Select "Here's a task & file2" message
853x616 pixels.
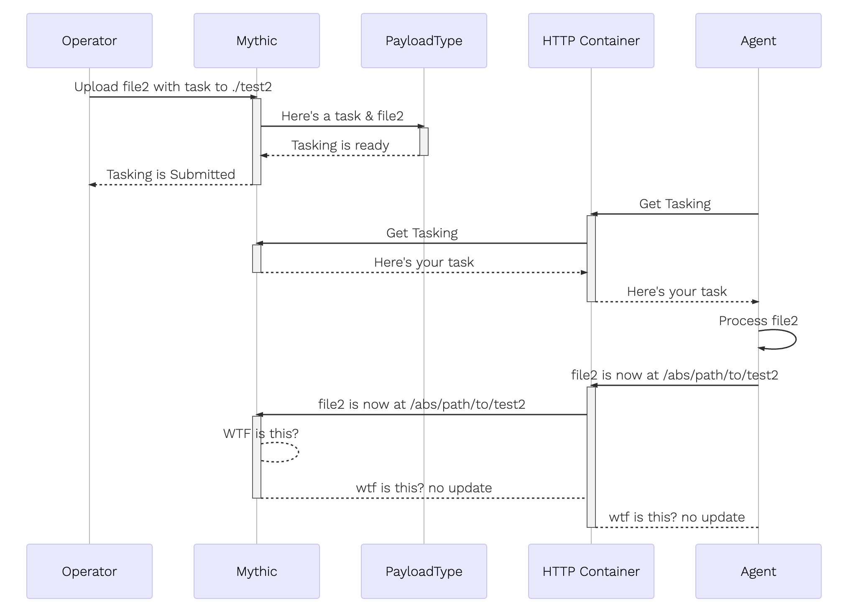342,116
